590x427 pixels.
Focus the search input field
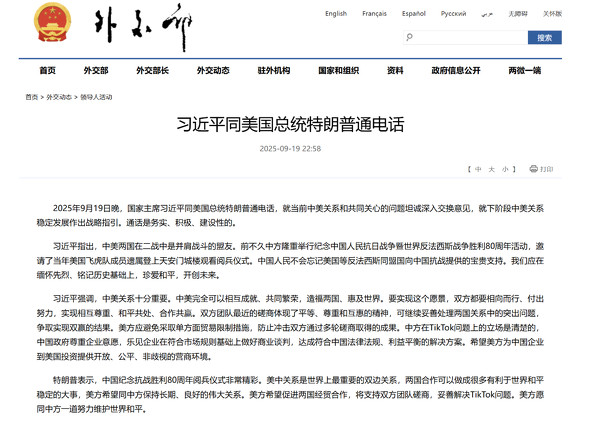(x=465, y=38)
